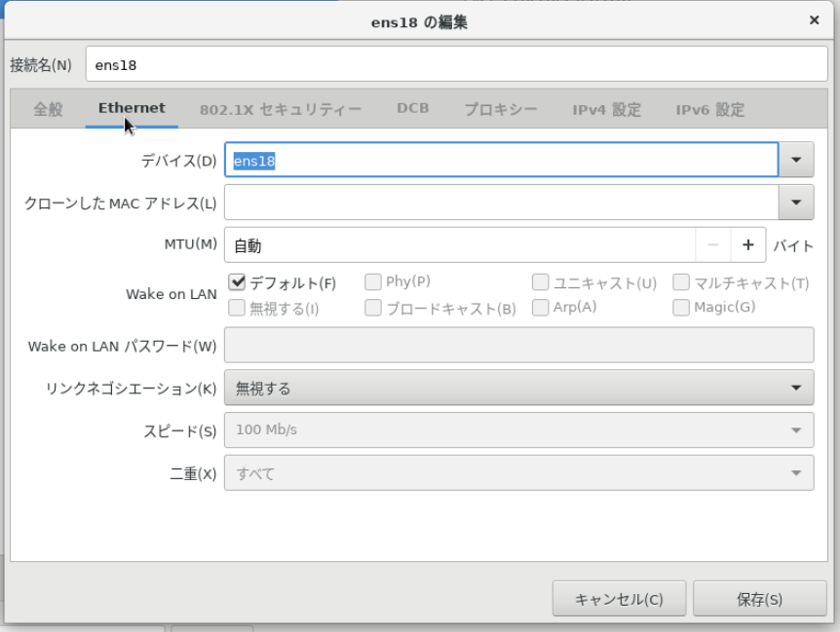Select the Ethernet tab
The image size is (840, 632).
[132, 109]
